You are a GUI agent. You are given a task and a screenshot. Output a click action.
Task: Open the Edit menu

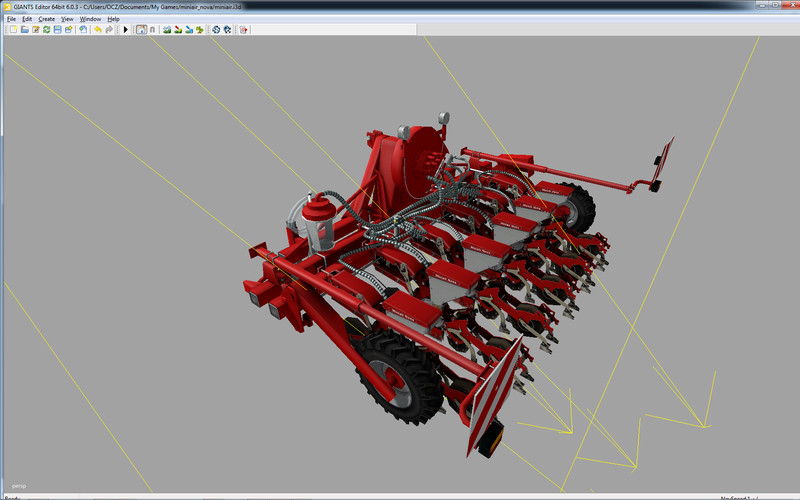pyautogui.click(x=27, y=19)
